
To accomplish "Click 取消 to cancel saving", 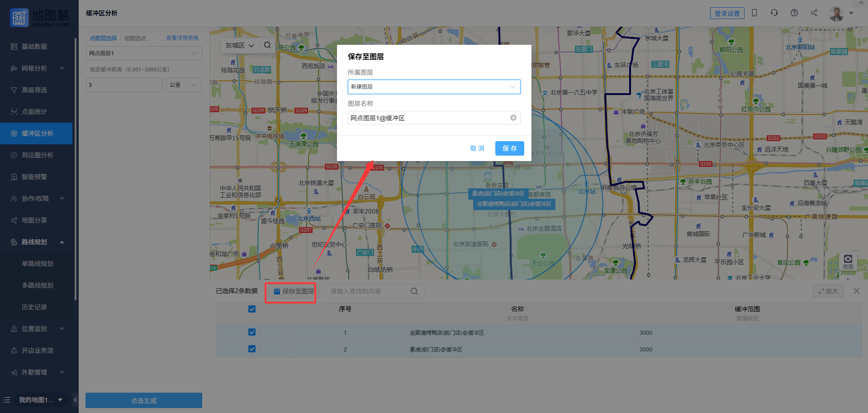I will coord(477,148).
